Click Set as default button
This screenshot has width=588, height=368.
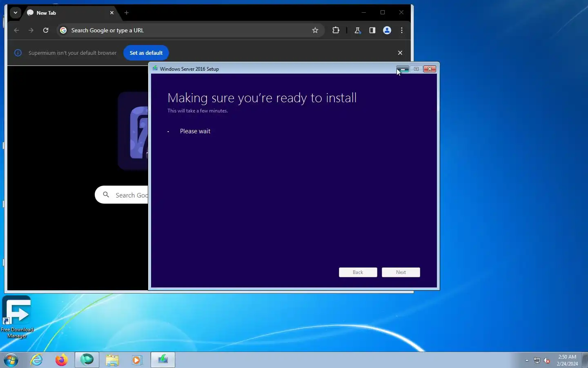pyautogui.click(x=146, y=53)
